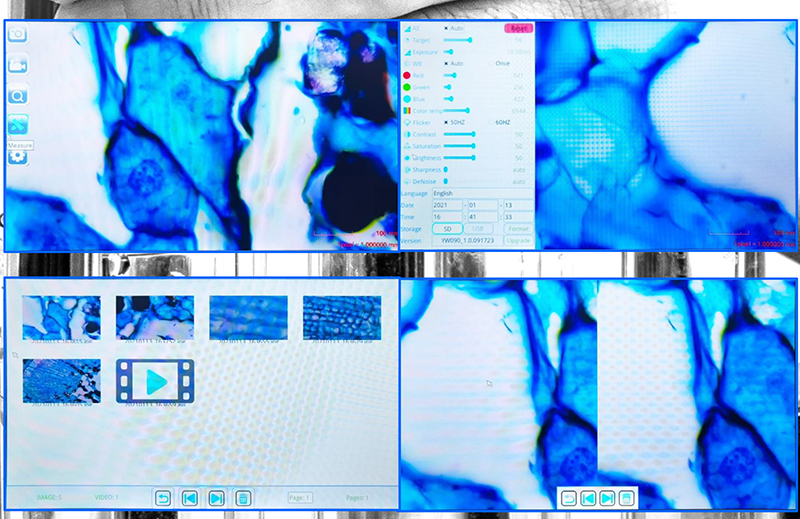This screenshot has height=519, width=800.
Task: Open settings with the gear icon
Action: pyautogui.click(x=18, y=156)
